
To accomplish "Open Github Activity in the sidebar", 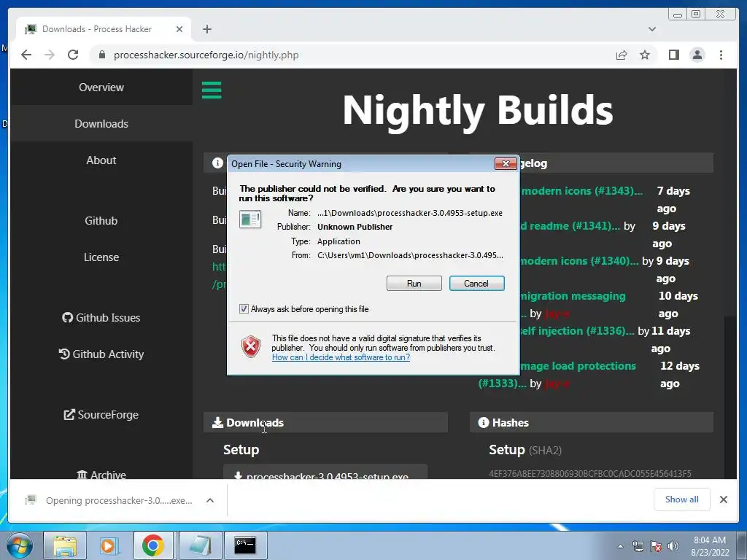I will click(101, 354).
